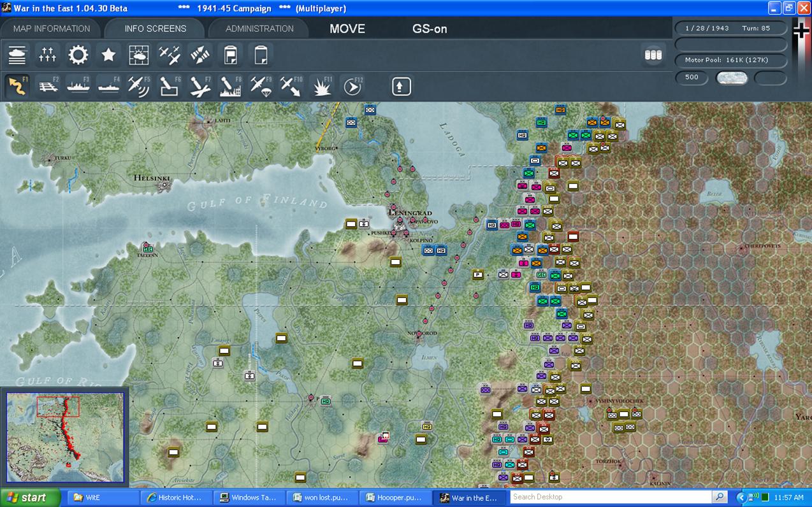The image size is (812, 507).
Task: Select the F5 air recon icon
Action: click(x=139, y=86)
